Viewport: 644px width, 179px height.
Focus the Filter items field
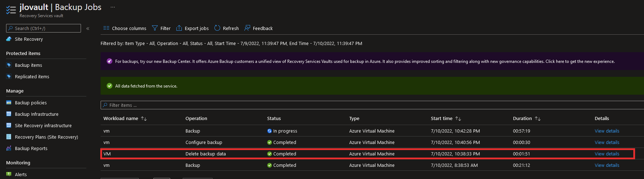pyautogui.click(x=372, y=105)
